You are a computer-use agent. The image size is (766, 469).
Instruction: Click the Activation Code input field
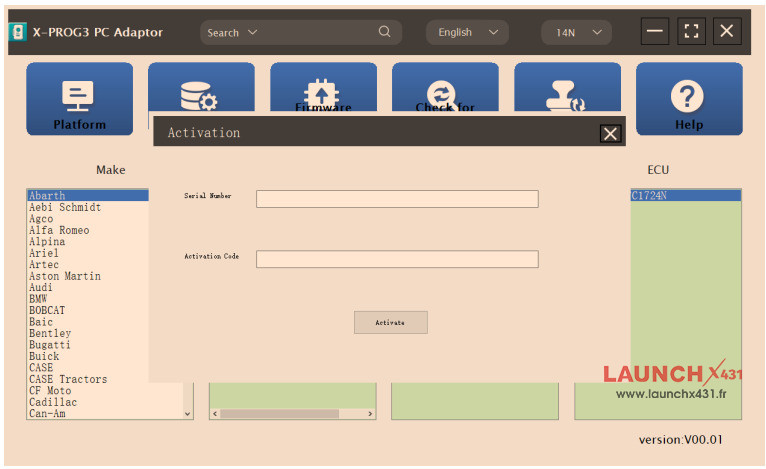click(397, 259)
